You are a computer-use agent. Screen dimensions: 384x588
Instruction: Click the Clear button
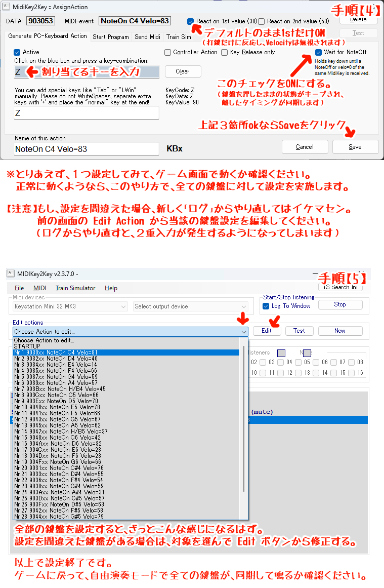pos(183,71)
